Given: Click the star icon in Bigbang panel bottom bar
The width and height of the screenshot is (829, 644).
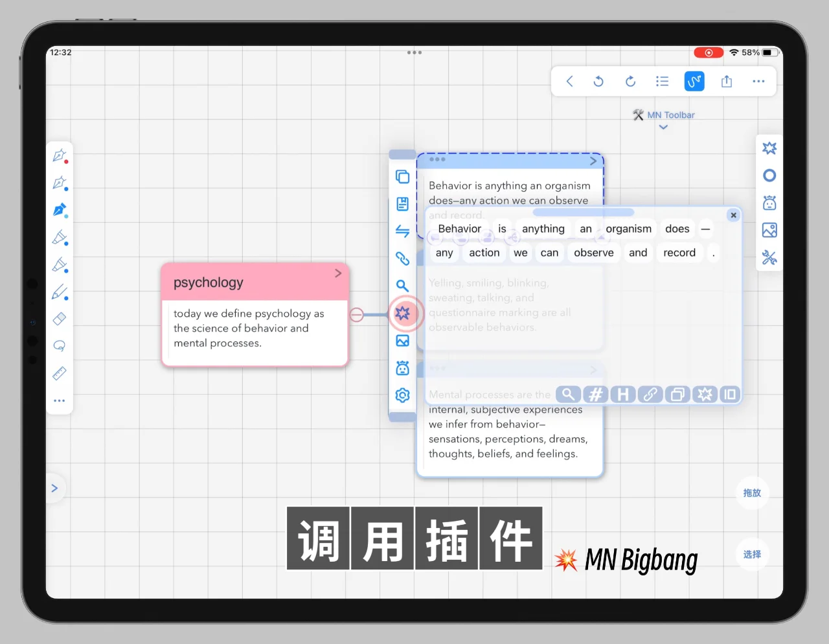Looking at the screenshot, I should [705, 394].
